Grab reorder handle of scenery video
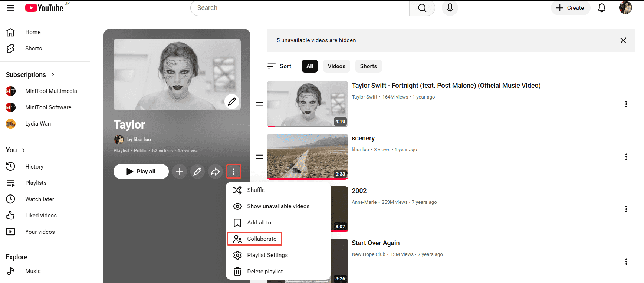 [x=259, y=157]
